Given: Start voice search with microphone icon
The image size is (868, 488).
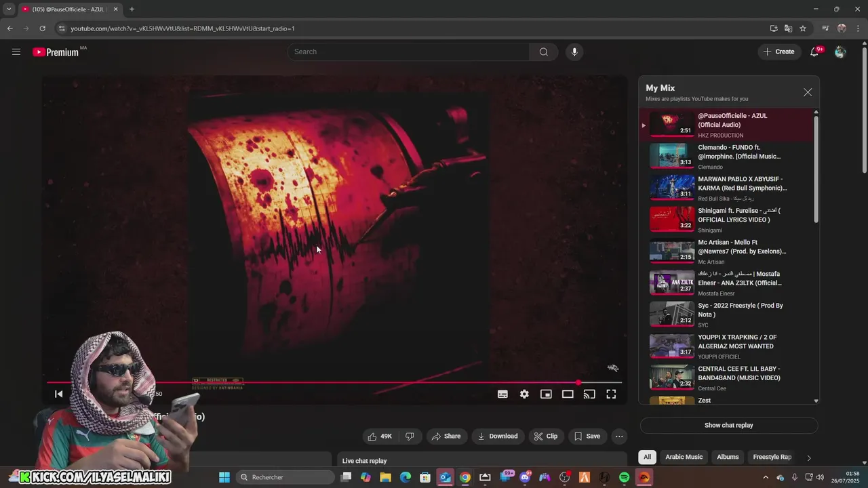Looking at the screenshot, I should (x=574, y=52).
